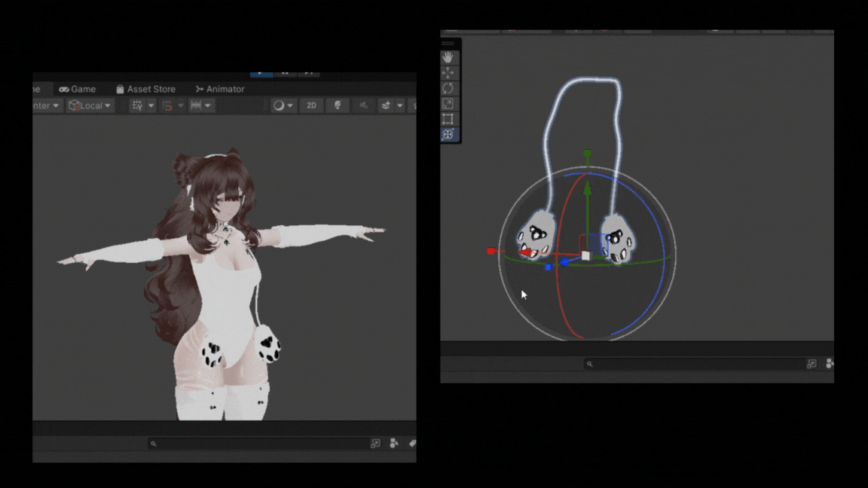The height and width of the screenshot is (488, 868).
Task: Expand the grid visibility dropdown arrow
Action: pos(151,105)
